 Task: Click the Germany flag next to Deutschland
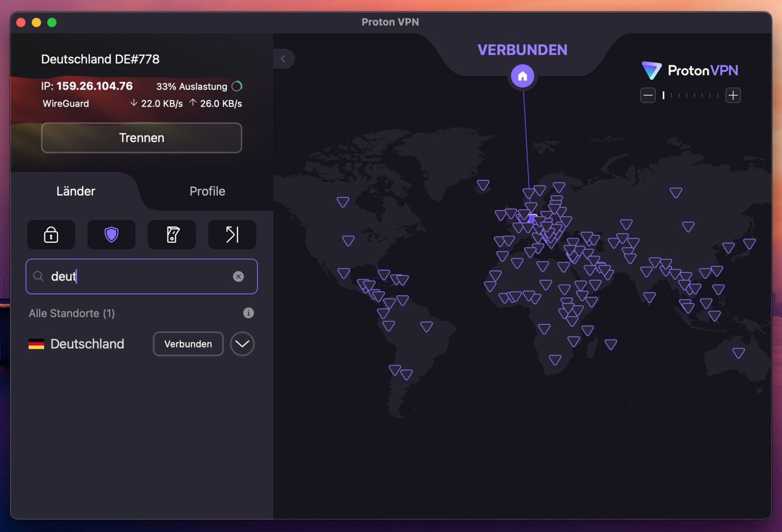pyautogui.click(x=36, y=344)
